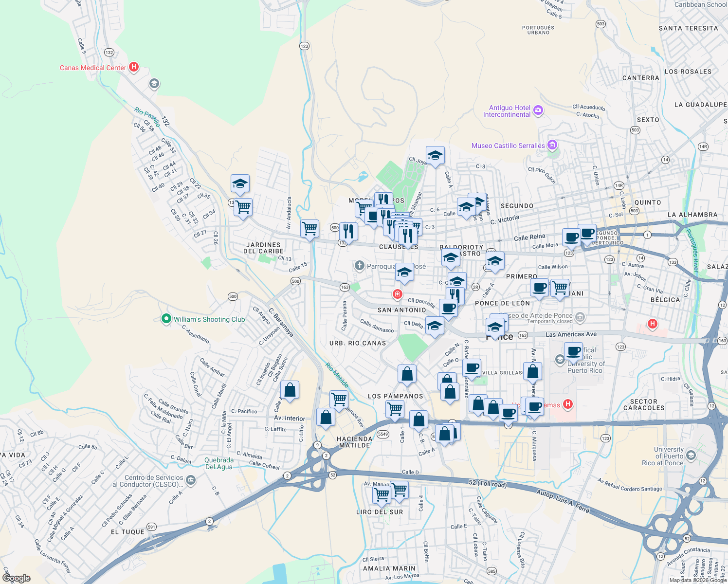Click the HACIENDA MATILDE label

point(355,442)
